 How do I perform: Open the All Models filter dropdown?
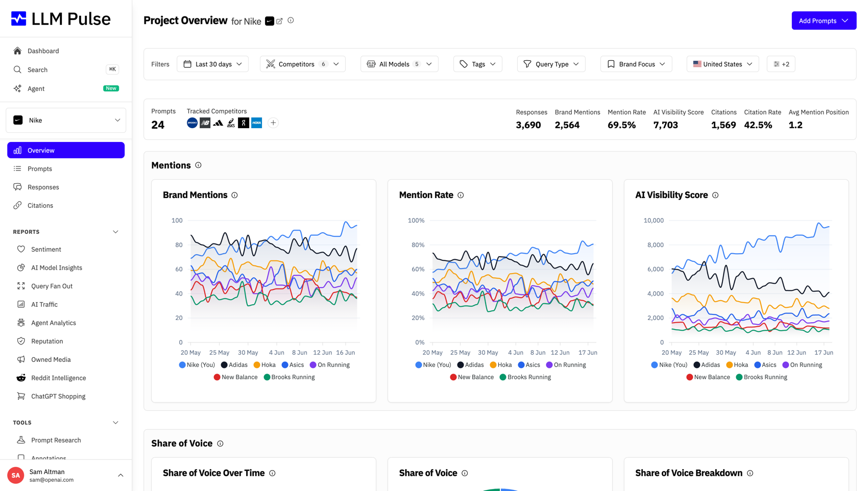(x=399, y=64)
